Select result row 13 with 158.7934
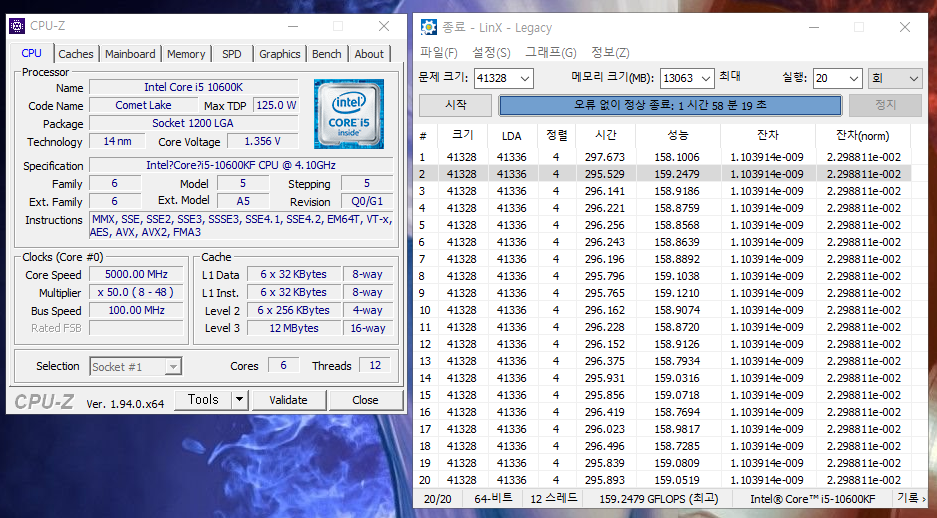This screenshot has width=937, height=518. pyautogui.click(x=663, y=361)
